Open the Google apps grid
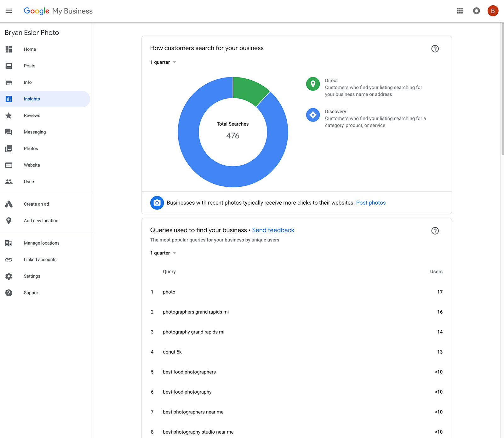This screenshot has width=504, height=438. pyautogui.click(x=460, y=11)
